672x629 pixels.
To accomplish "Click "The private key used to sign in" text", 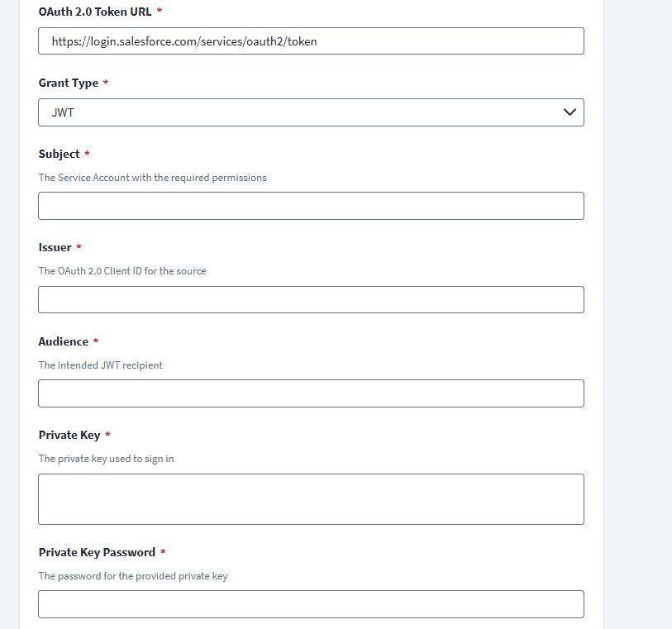I will (107, 459).
